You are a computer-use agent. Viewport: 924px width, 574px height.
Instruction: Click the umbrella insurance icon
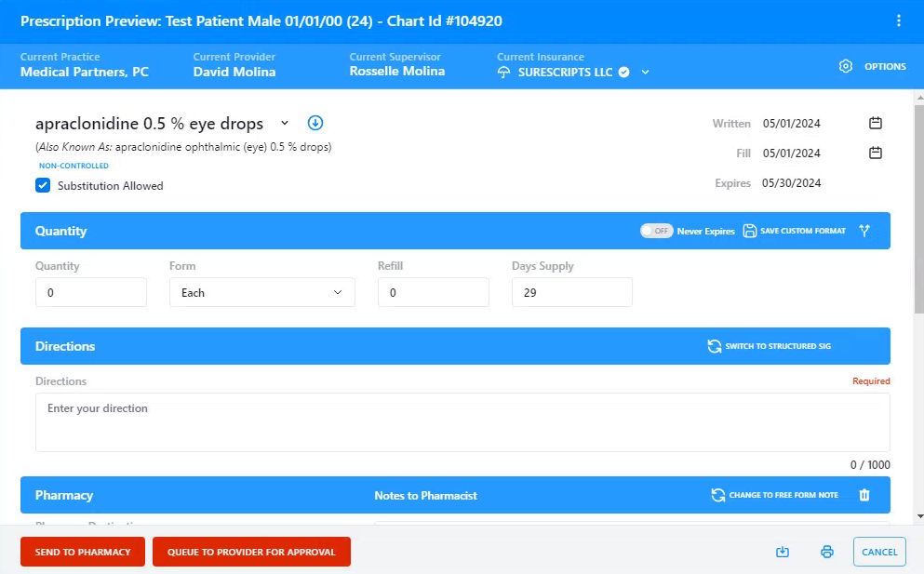tap(503, 72)
